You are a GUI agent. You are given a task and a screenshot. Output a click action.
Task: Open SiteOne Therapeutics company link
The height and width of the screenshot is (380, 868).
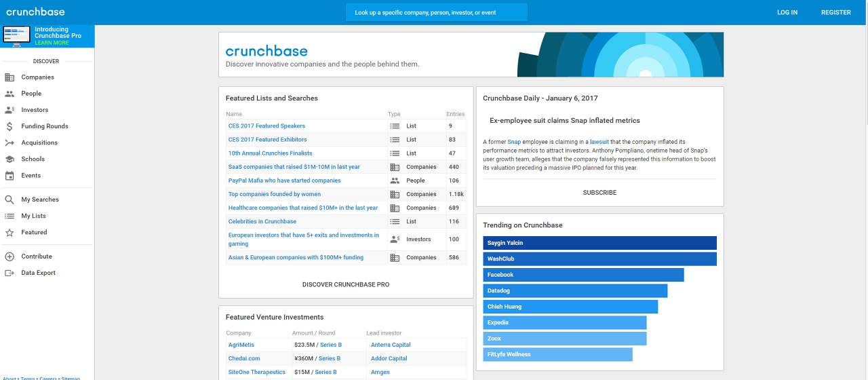click(x=257, y=372)
